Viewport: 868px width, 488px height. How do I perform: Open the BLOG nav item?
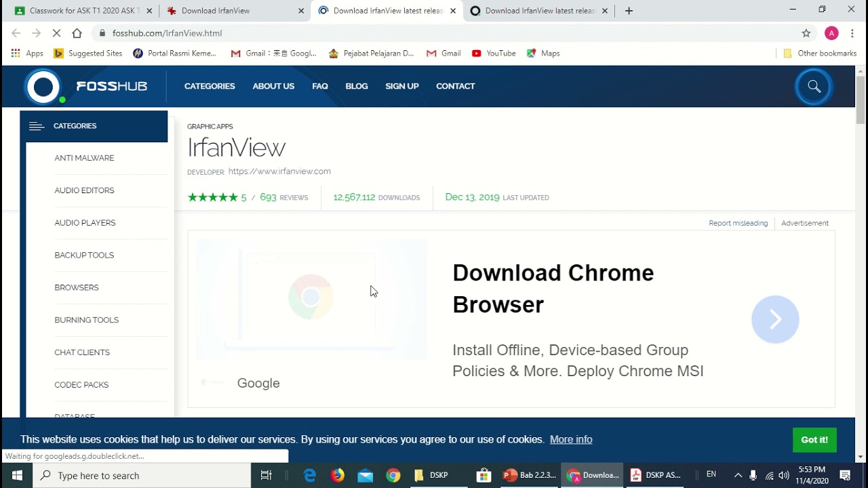(x=357, y=86)
